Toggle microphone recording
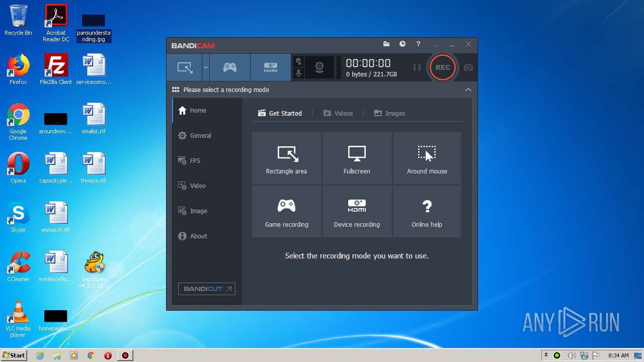 [x=299, y=73]
